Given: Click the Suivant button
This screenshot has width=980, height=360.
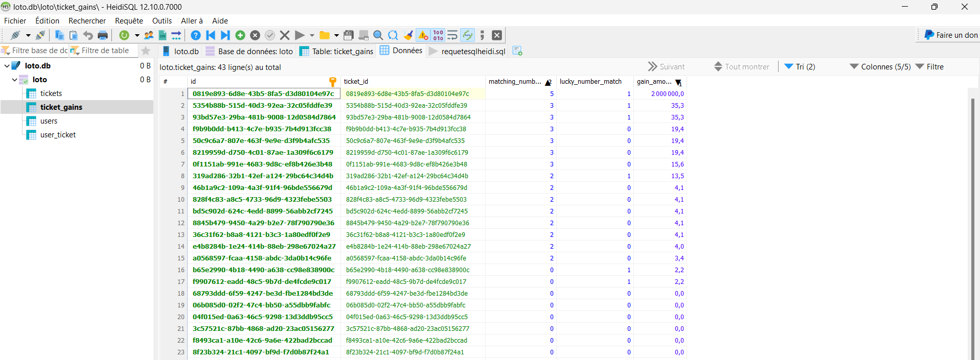Looking at the screenshot, I should point(666,67).
